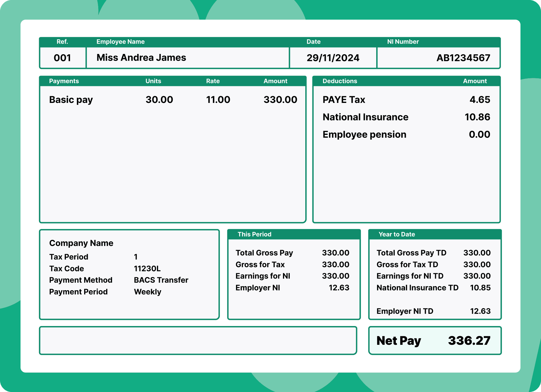Select the Employee pension amount "0.00"

pos(479,134)
